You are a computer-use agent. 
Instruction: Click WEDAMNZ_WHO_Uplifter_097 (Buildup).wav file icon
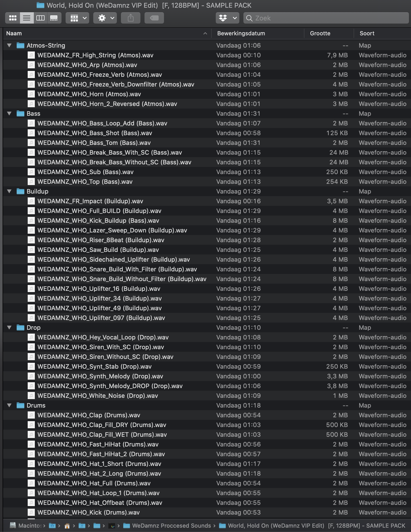click(31, 318)
